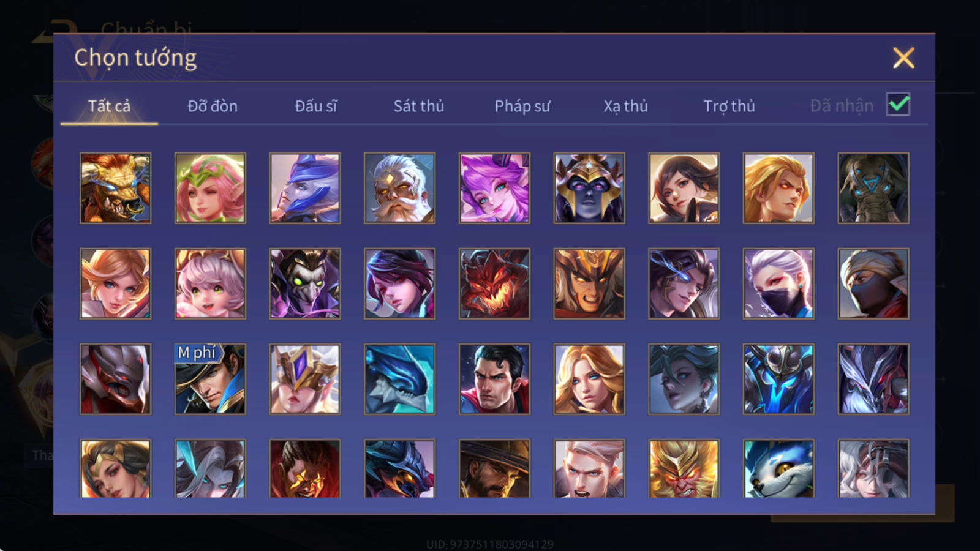Select the golden bull hero portrait
The image size is (980, 551).
pyautogui.click(x=115, y=188)
